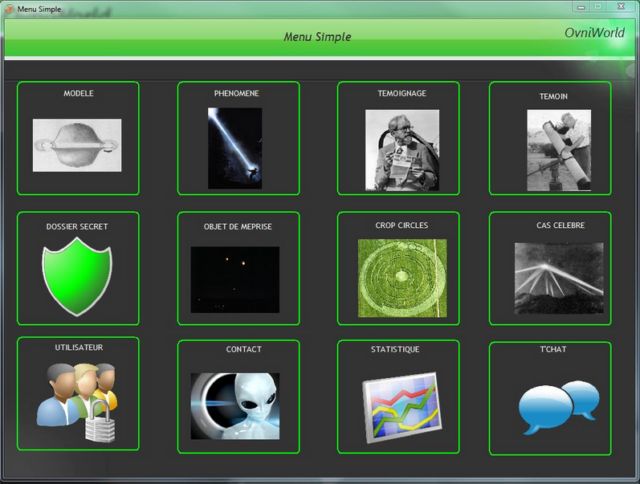Click the CROP CIRCLES label

pos(402,225)
